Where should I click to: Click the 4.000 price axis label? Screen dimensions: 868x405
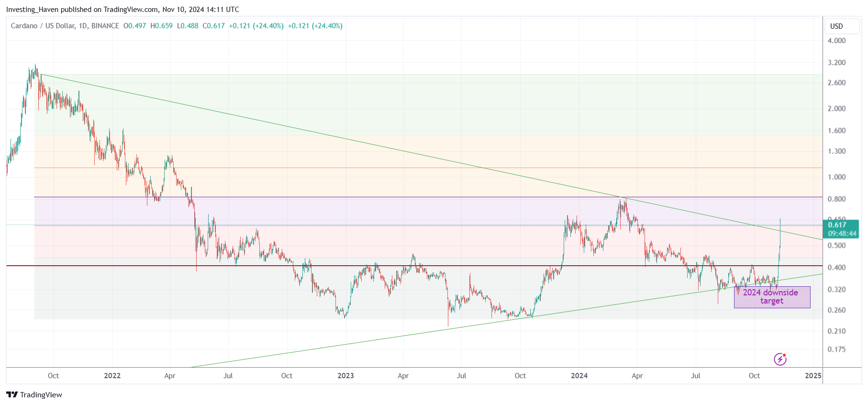[836, 41]
